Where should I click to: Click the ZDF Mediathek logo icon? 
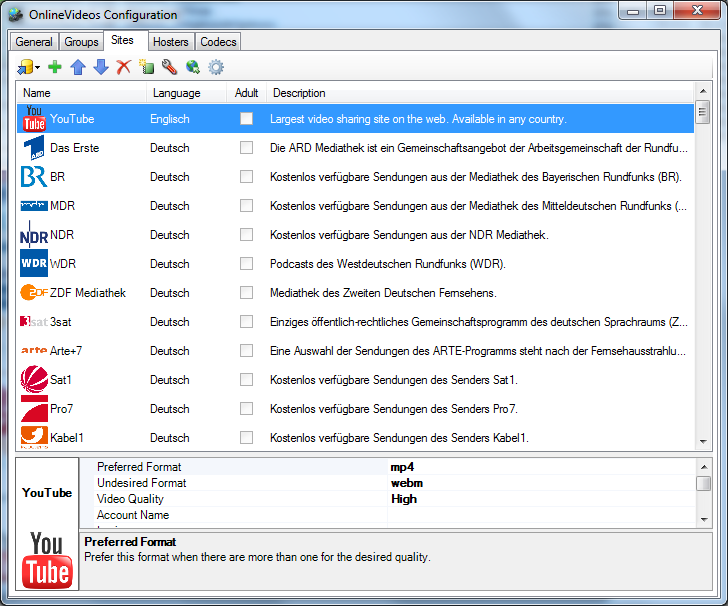[34, 293]
